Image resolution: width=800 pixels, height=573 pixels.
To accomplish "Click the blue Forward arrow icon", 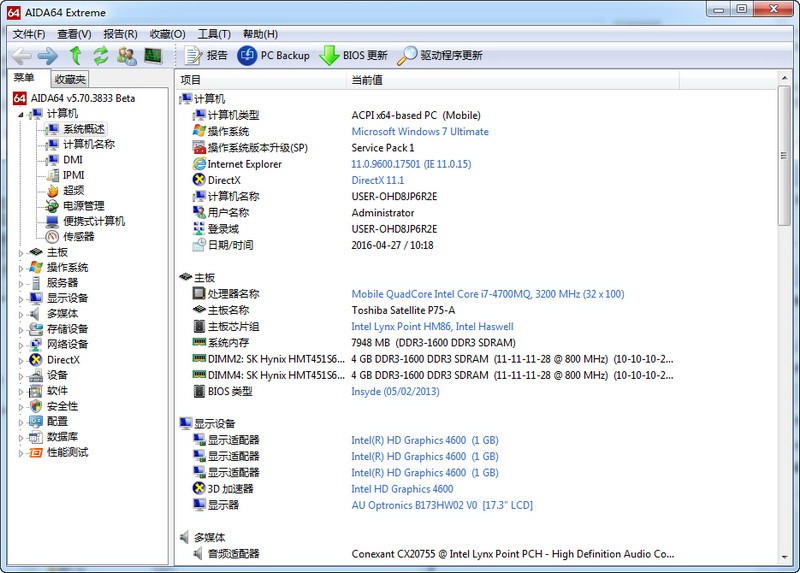I will click(x=48, y=56).
